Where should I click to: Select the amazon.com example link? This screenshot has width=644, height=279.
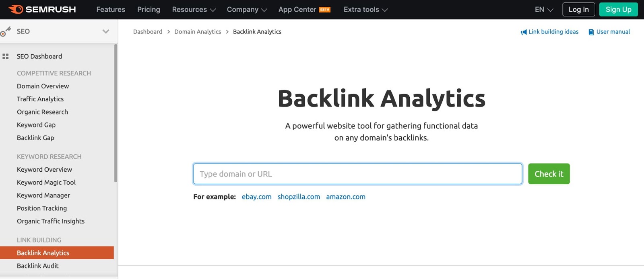(x=346, y=197)
